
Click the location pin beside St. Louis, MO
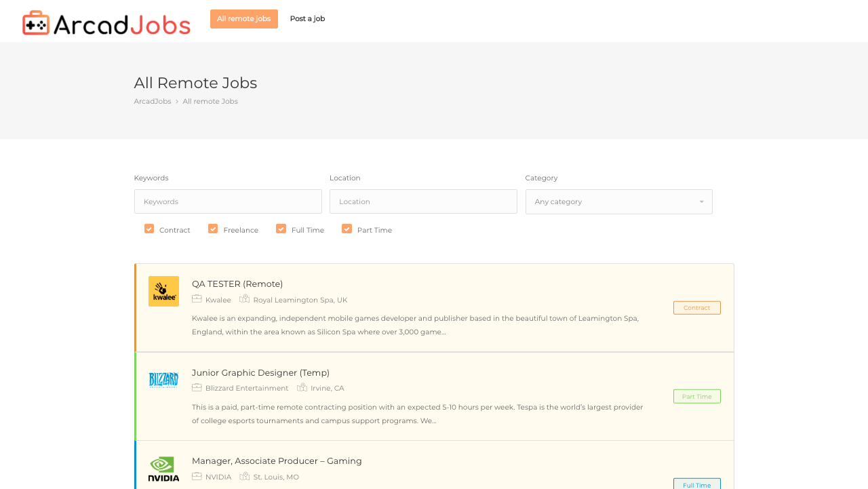tap(245, 476)
